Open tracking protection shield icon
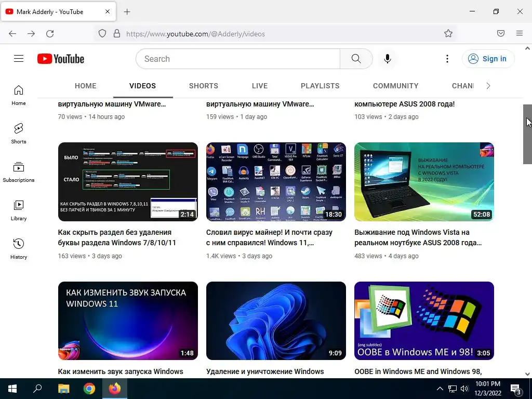532x399 pixels. pos(102,34)
